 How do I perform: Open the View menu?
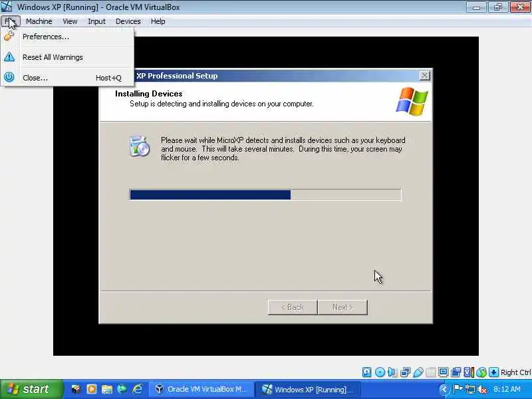click(70, 21)
